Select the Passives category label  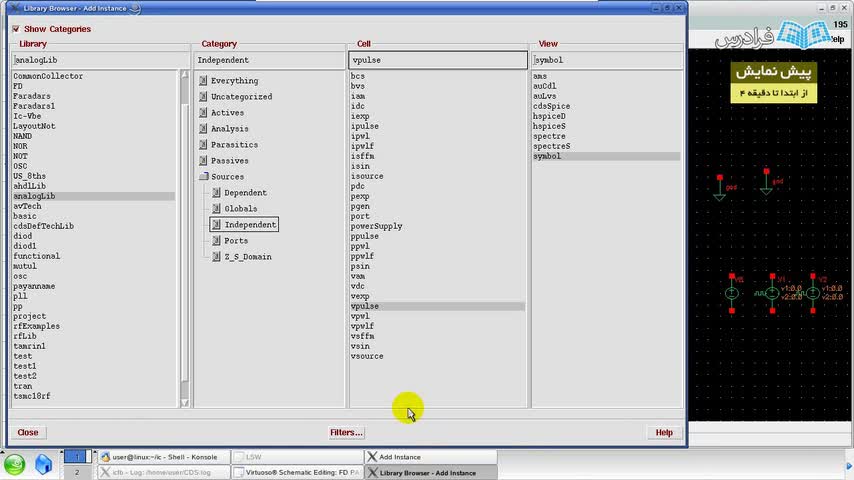[x=229, y=161]
